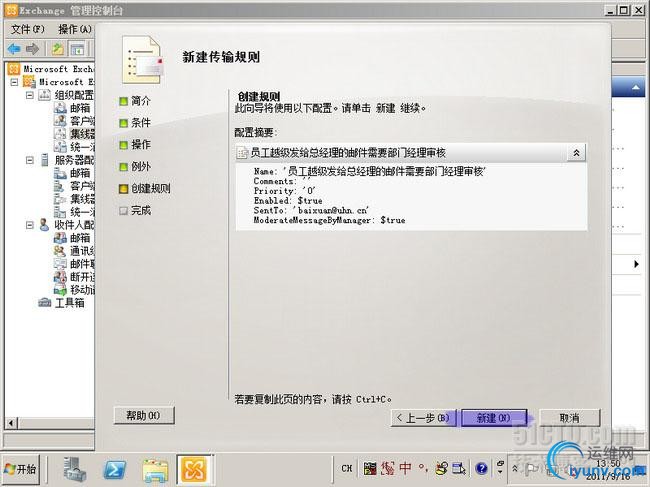650x487 pixels.
Task: Collapse the 组织配置 tree node
Action: pyautogui.click(x=29, y=95)
